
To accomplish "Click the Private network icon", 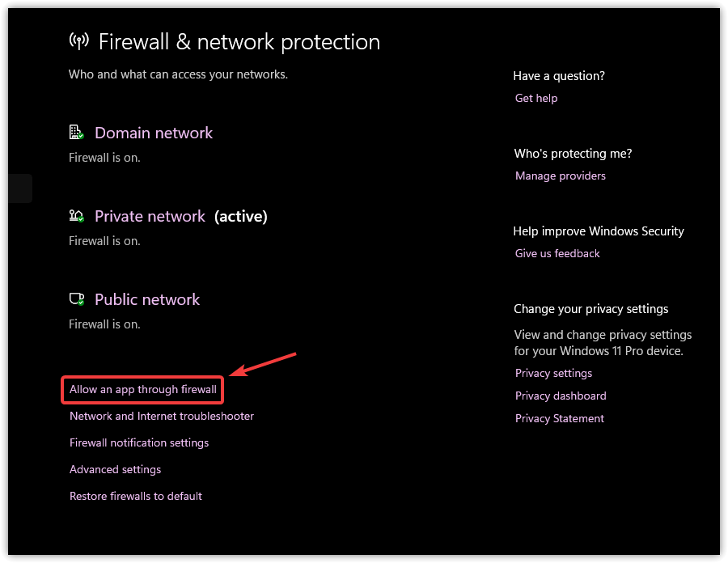I will [x=77, y=216].
